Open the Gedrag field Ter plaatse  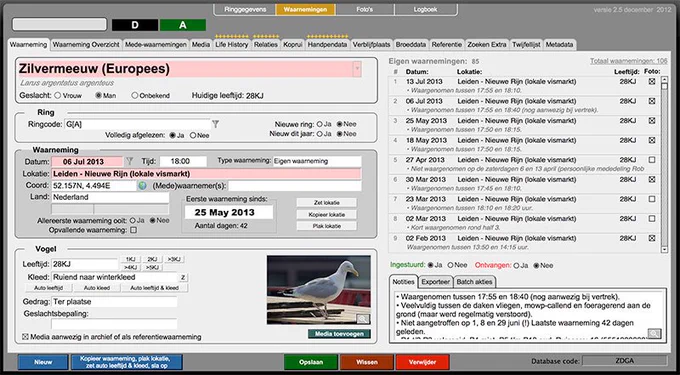point(114,302)
